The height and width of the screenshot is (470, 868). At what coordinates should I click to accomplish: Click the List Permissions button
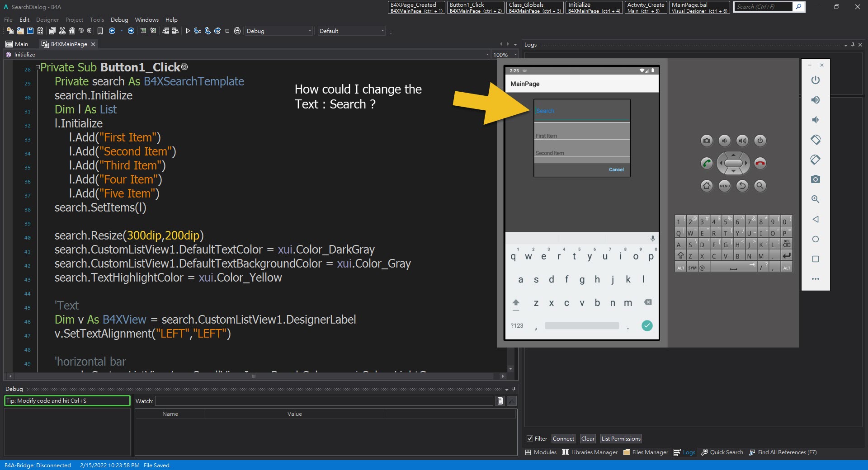pos(621,438)
